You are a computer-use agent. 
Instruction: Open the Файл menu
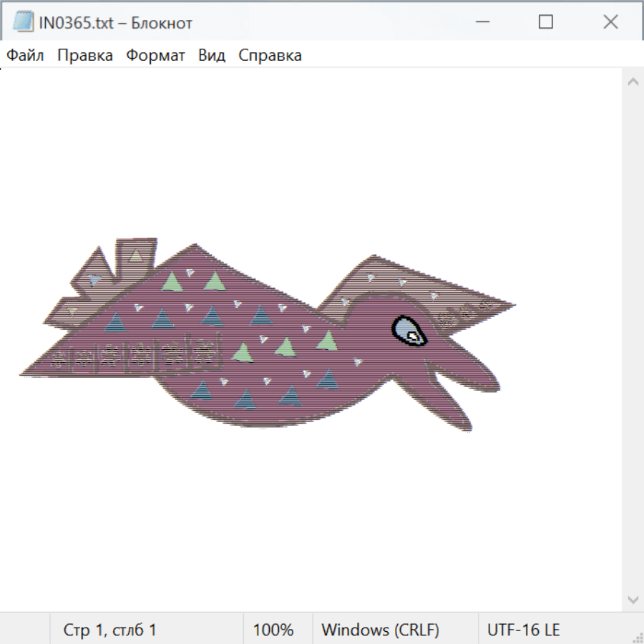26,56
